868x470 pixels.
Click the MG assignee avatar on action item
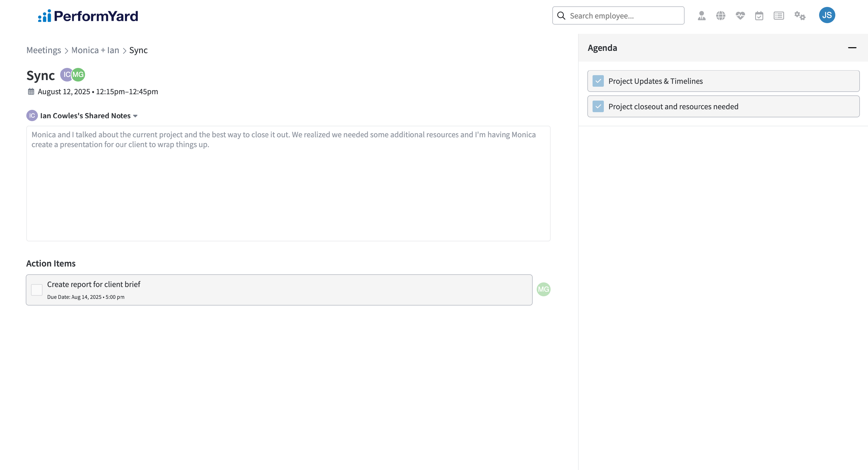(543, 289)
